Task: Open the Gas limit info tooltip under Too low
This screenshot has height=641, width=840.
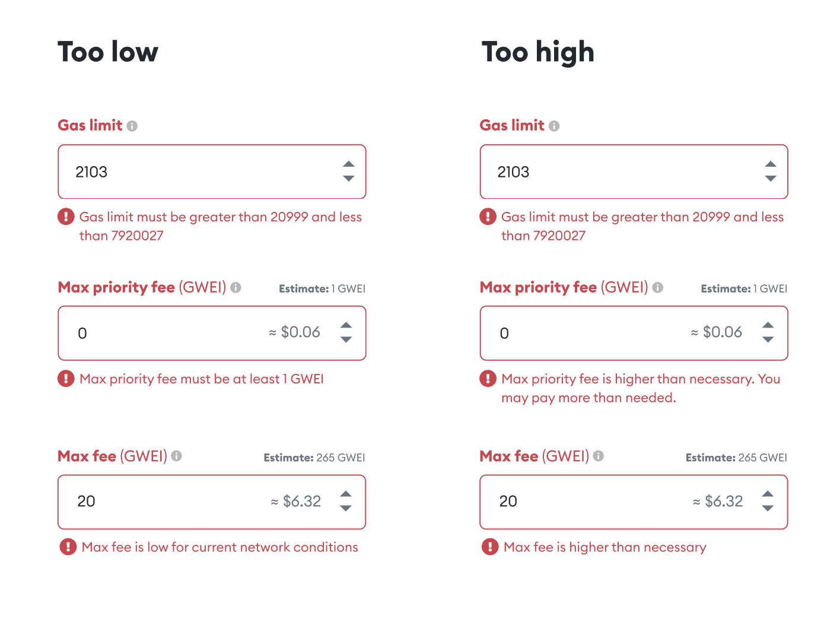Action: [132, 125]
